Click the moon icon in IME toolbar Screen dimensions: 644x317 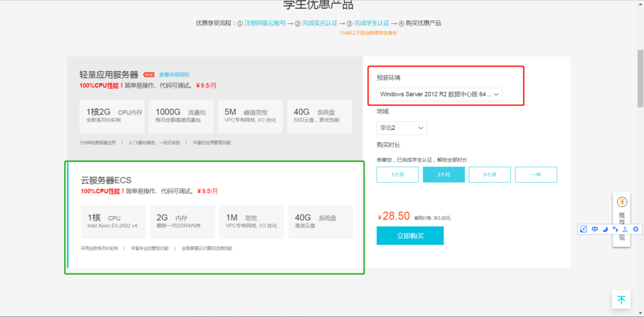(605, 229)
